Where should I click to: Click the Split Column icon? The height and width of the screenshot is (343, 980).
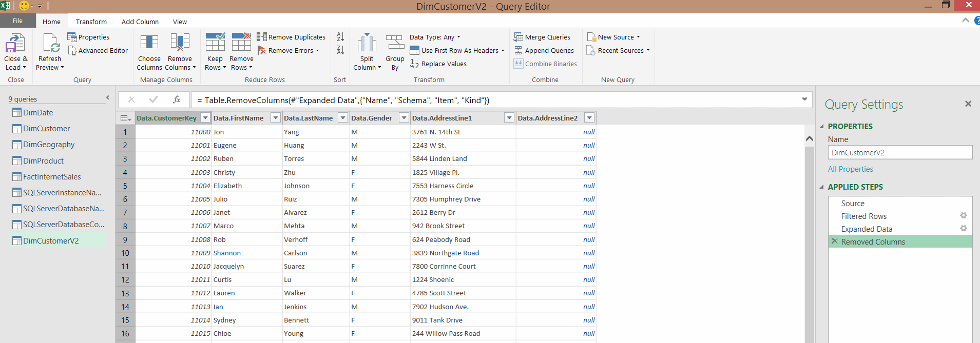367,43
